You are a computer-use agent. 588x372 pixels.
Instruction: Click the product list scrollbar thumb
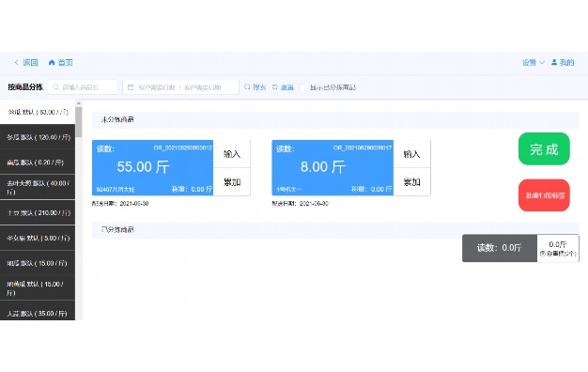(x=78, y=122)
